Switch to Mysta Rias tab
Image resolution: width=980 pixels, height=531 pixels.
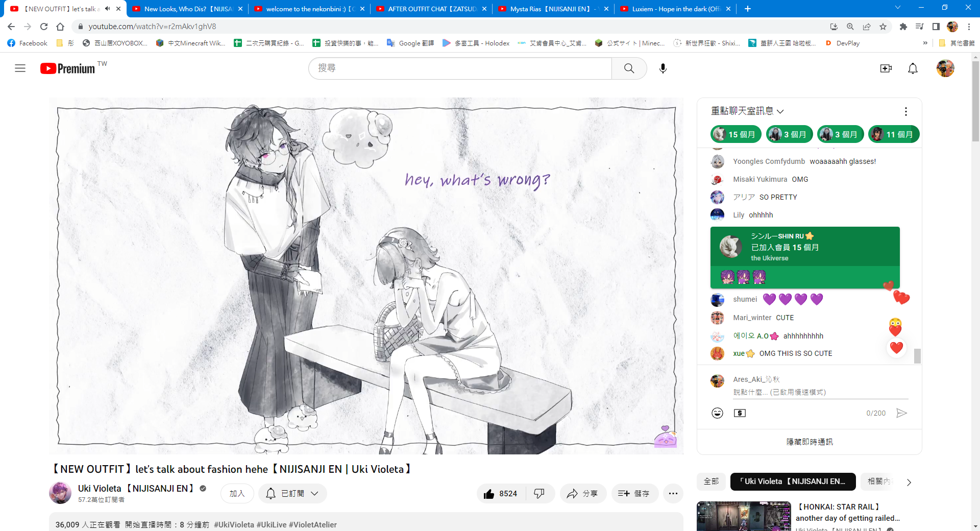point(554,9)
